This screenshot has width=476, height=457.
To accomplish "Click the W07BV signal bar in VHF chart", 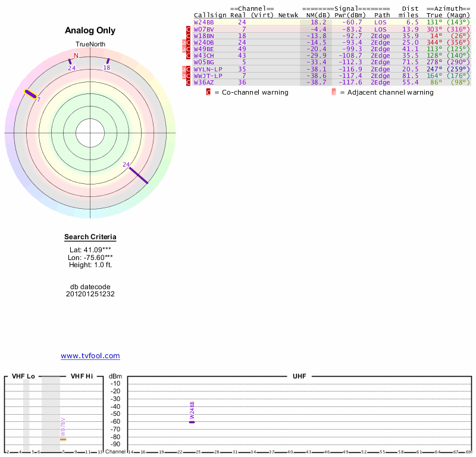I will pos(63,439).
